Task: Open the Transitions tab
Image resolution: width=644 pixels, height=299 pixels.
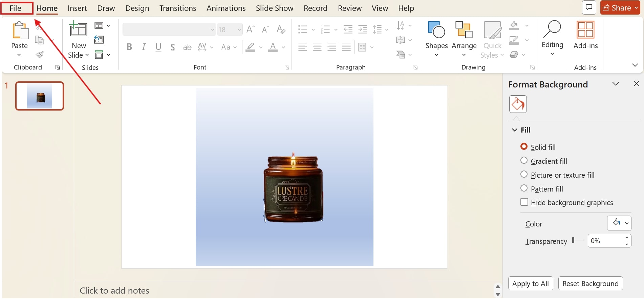Action: (178, 8)
